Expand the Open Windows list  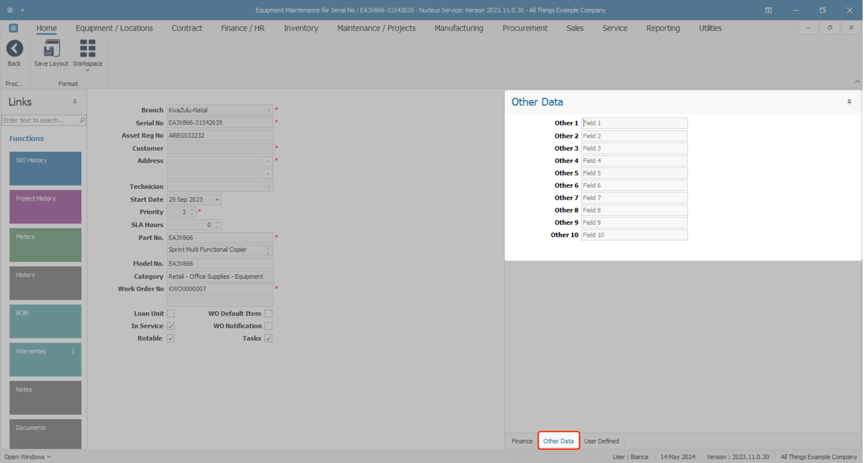pyautogui.click(x=27, y=457)
